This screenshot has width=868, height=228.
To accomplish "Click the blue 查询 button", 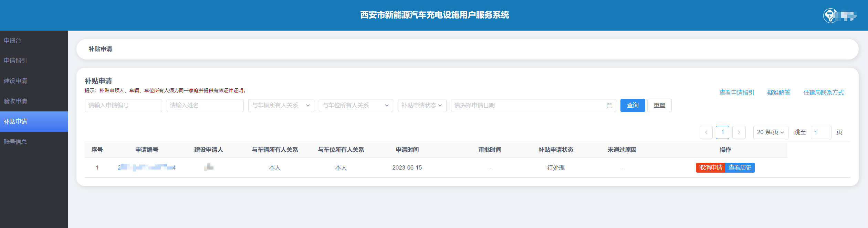I will point(632,106).
